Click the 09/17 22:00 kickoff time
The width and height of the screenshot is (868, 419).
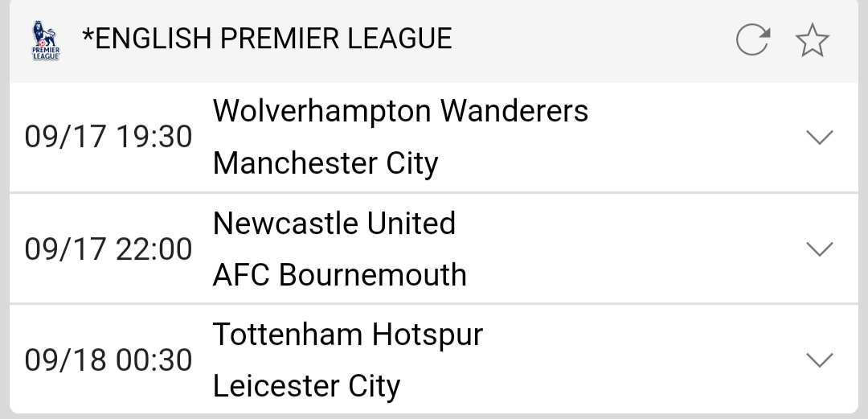click(108, 249)
